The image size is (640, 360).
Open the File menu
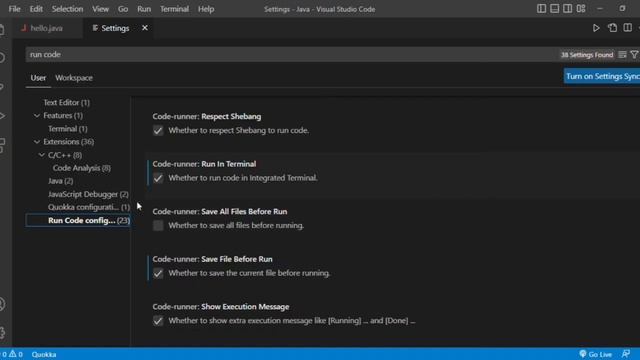[14, 9]
